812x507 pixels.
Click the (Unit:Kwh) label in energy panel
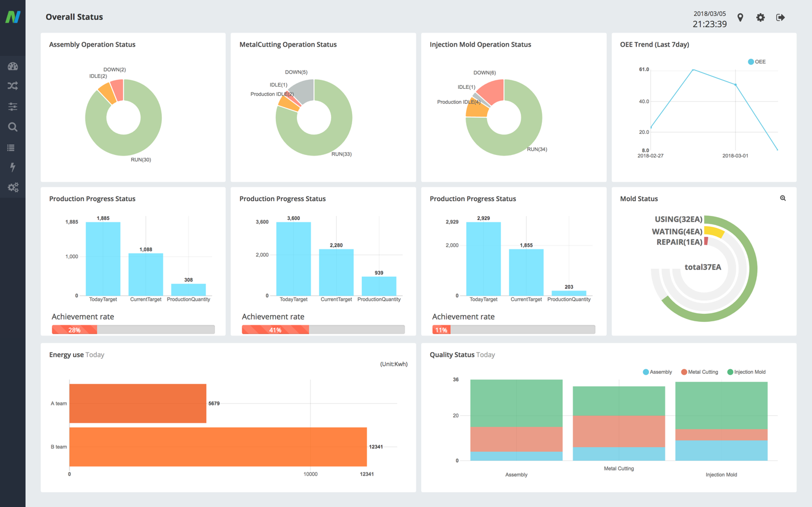[394, 364]
